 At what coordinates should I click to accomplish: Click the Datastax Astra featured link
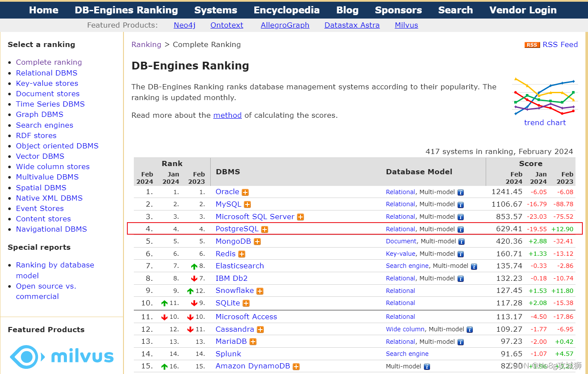point(352,25)
